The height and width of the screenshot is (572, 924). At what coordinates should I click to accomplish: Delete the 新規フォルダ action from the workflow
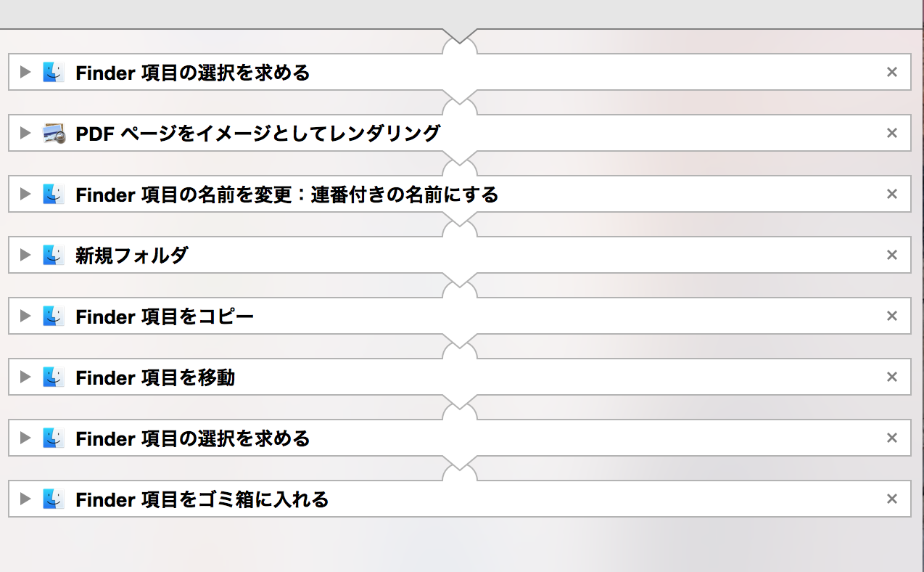[892, 255]
